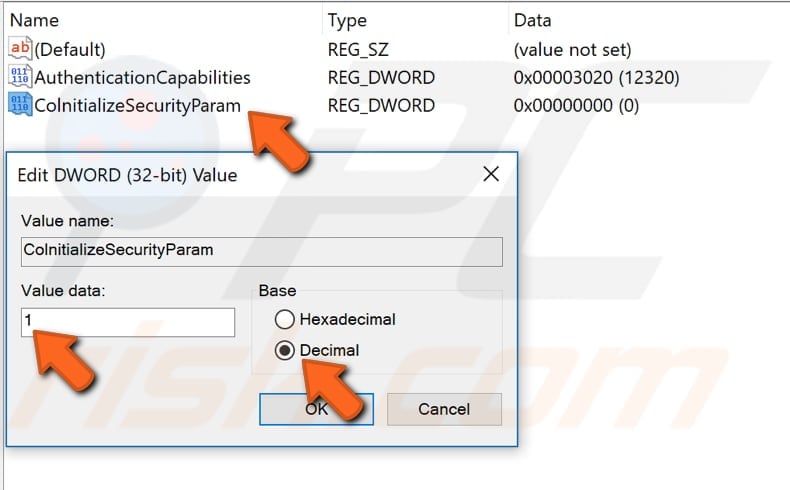Image resolution: width=790 pixels, height=490 pixels.
Task: Click the (Default) string value icon
Action: pyautogui.click(x=20, y=49)
